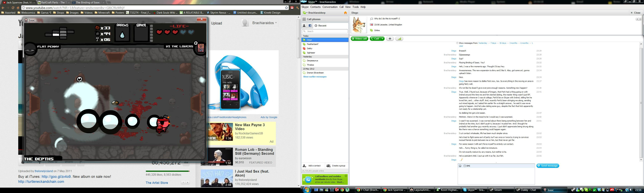The image size is (644, 193).
Task: Open Brachiaraidos YouTube account dropdown
Action: 276,23
